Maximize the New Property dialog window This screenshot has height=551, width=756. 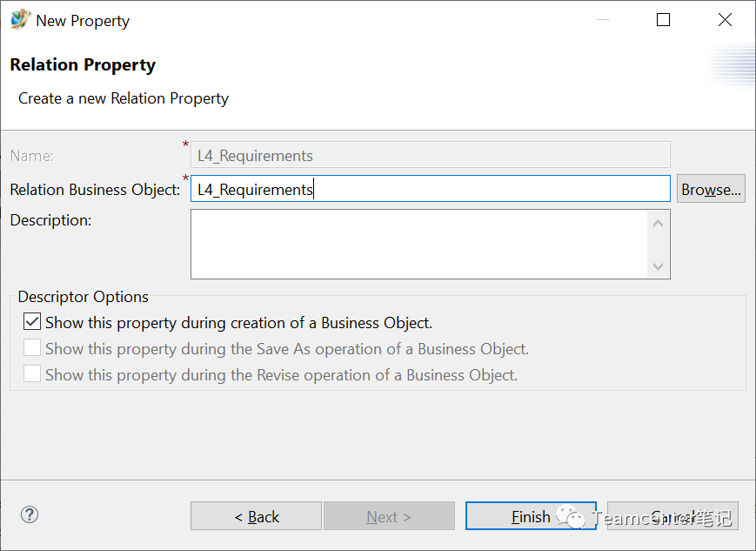point(663,20)
